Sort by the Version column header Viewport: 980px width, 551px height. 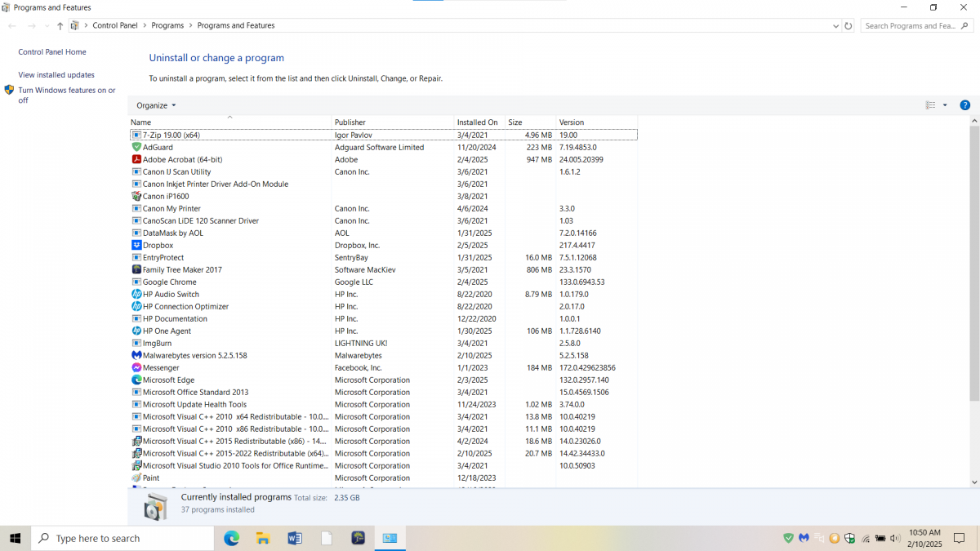[596, 122]
